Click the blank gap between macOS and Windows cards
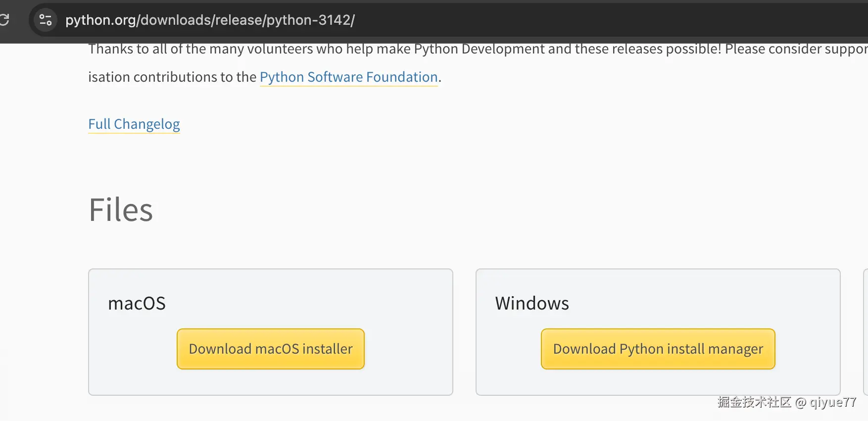The height and width of the screenshot is (421, 868). [464, 332]
